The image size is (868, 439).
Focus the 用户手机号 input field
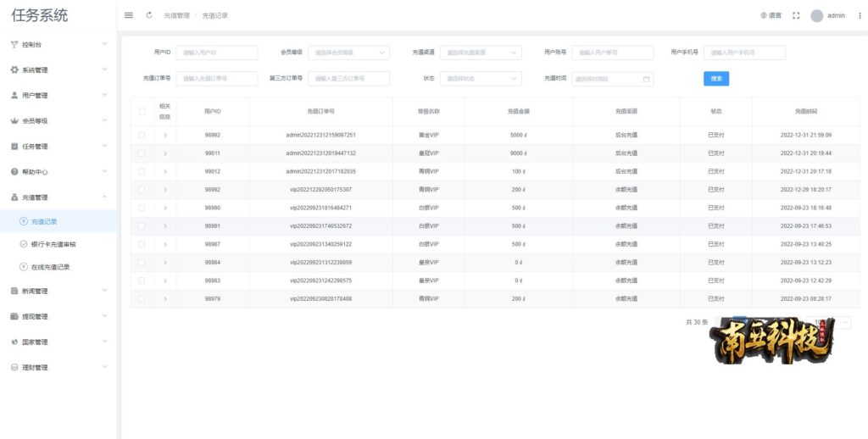(744, 53)
